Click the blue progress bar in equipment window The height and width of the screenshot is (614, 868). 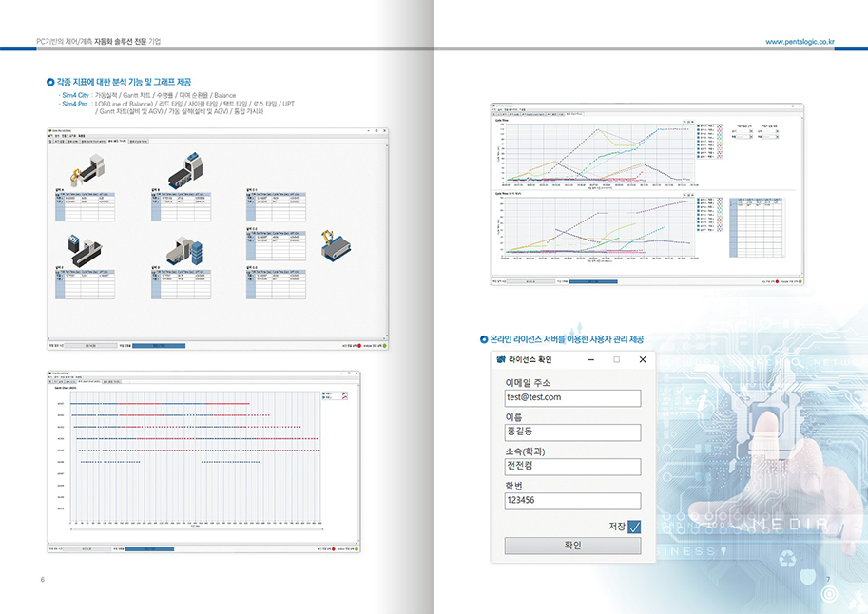click(158, 346)
